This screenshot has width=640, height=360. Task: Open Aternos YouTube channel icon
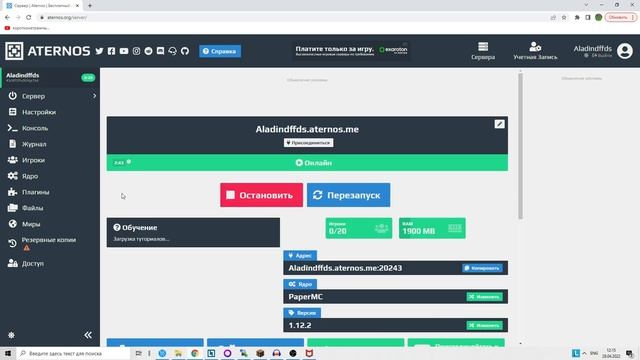click(124, 51)
